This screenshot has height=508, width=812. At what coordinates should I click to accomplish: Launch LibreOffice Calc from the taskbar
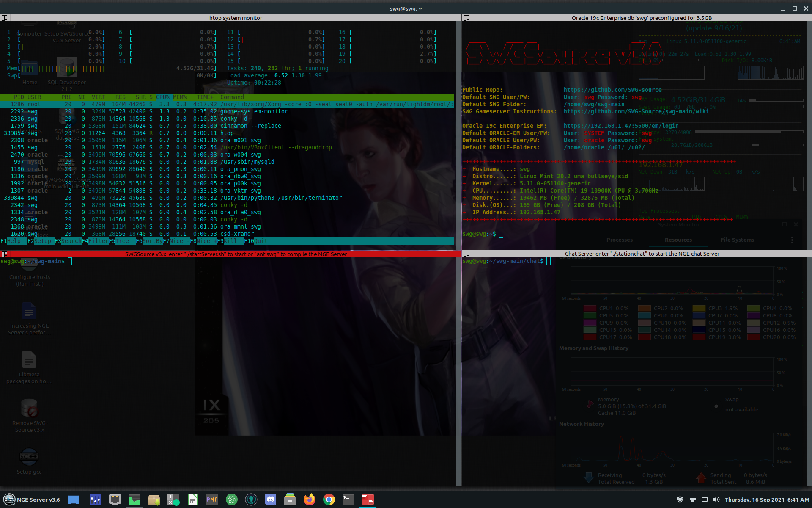[193, 500]
